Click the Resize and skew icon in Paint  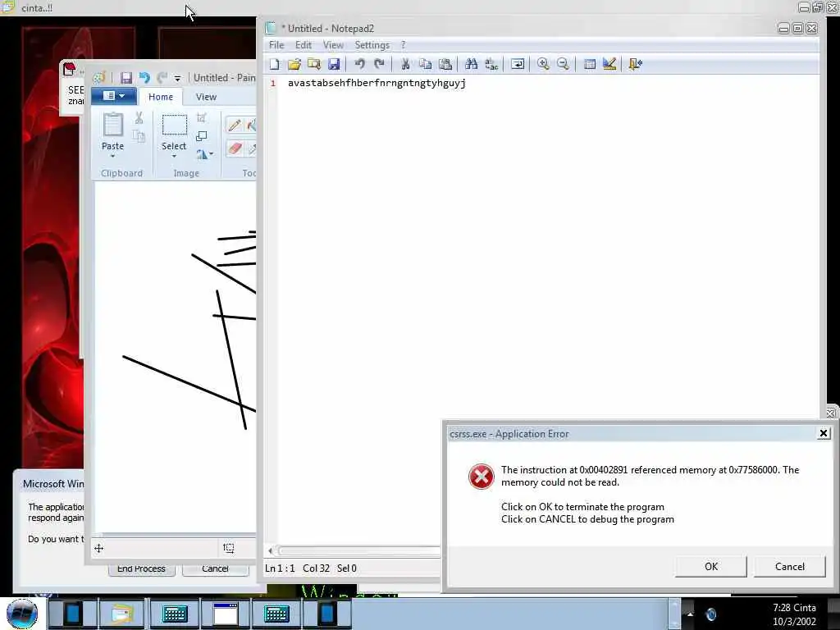coord(202,137)
